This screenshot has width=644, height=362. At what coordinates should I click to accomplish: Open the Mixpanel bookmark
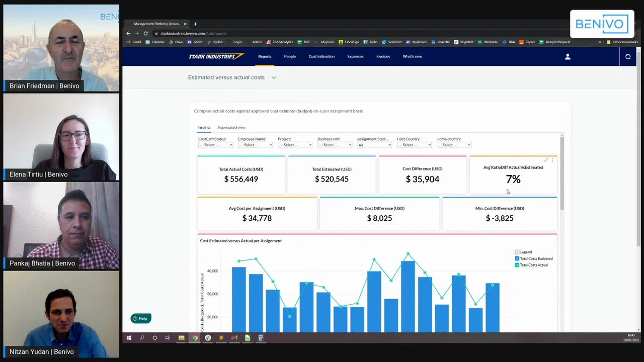pyautogui.click(x=325, y=42)
